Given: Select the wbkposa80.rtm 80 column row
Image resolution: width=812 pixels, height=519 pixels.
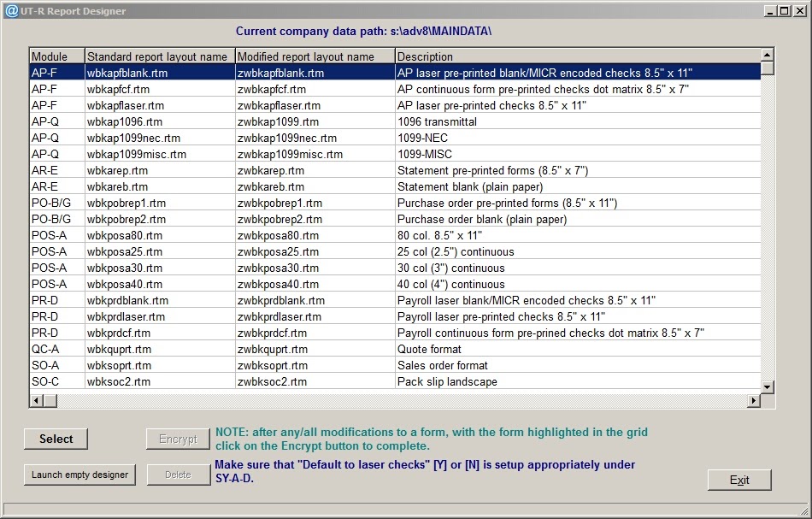Looking at the screenshot, I should click(x=256, y=235).
